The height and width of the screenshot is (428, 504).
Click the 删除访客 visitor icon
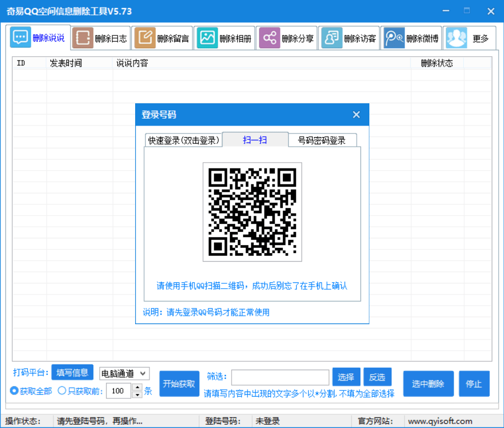tap(332, 38)
